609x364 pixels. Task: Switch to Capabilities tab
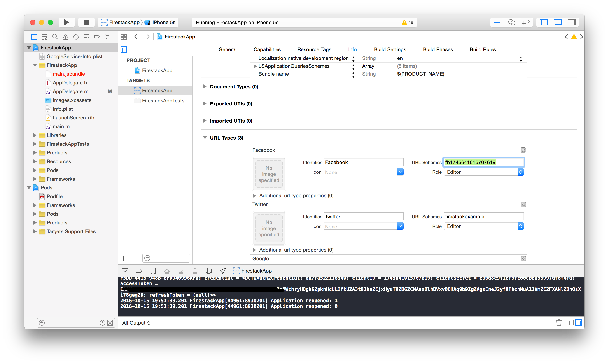tap(267, 50)
